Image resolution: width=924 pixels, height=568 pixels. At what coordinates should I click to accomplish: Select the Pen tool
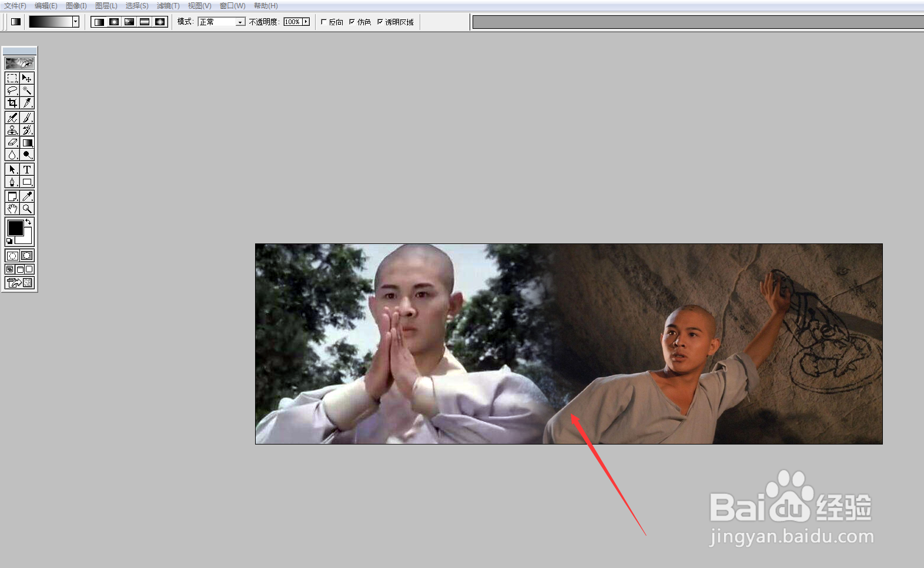(12, 182)
